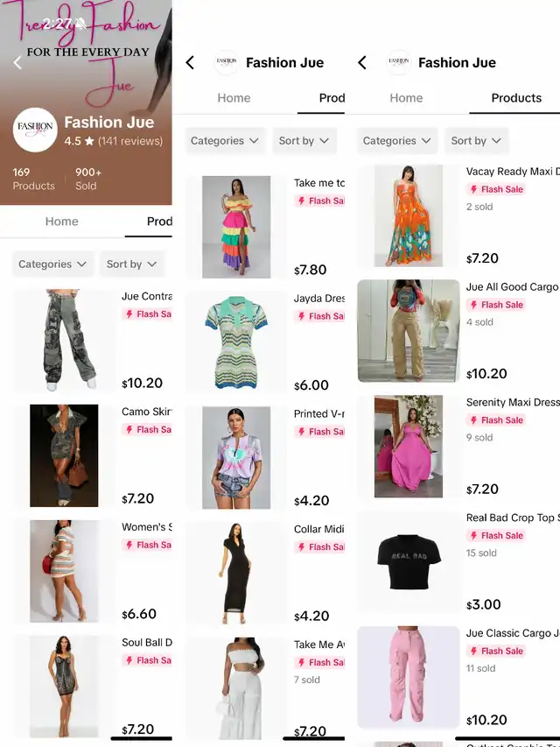Open Jue All Good Cargo product title
The width and height of the screenshot is (560, 747).
point(512,286)
